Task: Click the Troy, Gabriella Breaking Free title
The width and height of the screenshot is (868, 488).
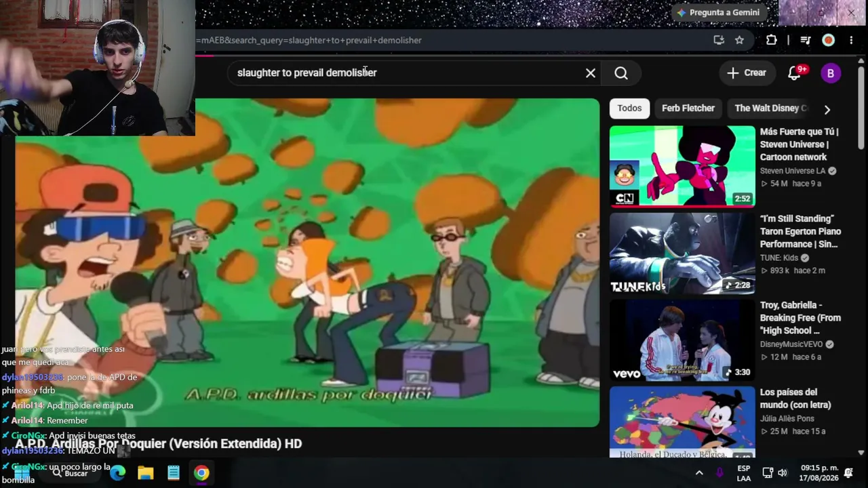Action: click(800, 318)
